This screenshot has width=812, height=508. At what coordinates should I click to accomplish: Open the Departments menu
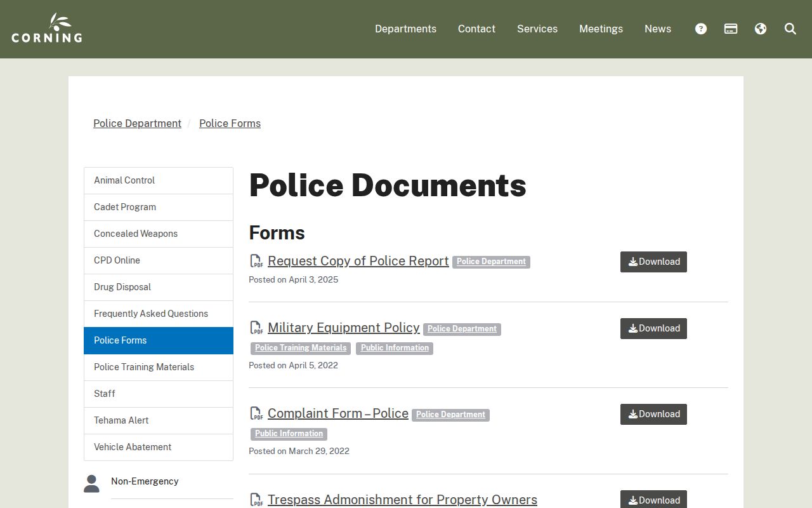point(405,29)
